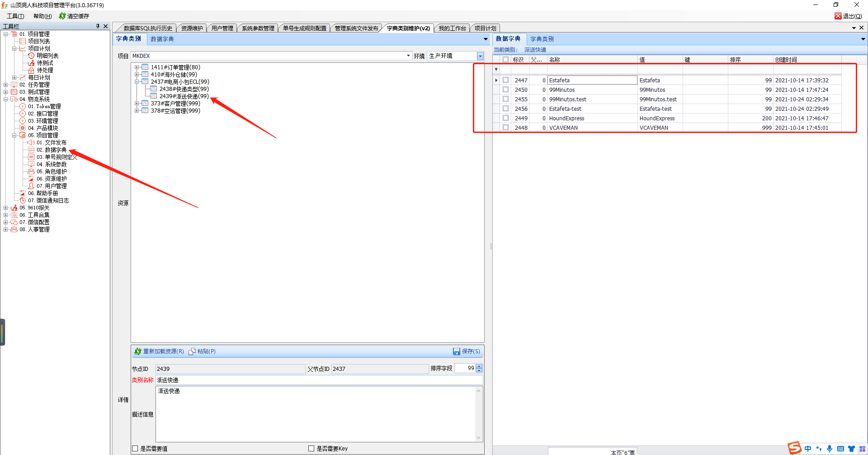The width and height of the screenshot is (868, 455).
Task: Check the row checkbox for HoundExpress
Action: 506,118
